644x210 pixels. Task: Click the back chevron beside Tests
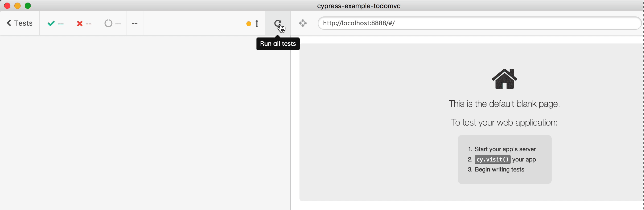pyautogui.click(x=9, y=23)
